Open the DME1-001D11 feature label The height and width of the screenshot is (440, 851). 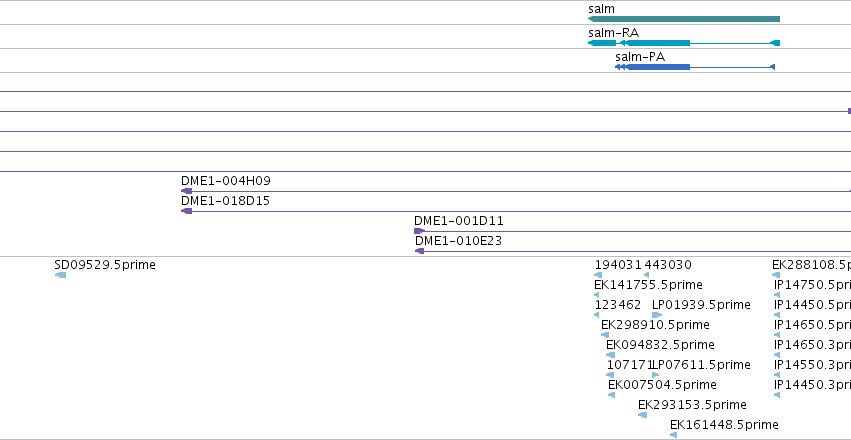(x=459, y=221)
